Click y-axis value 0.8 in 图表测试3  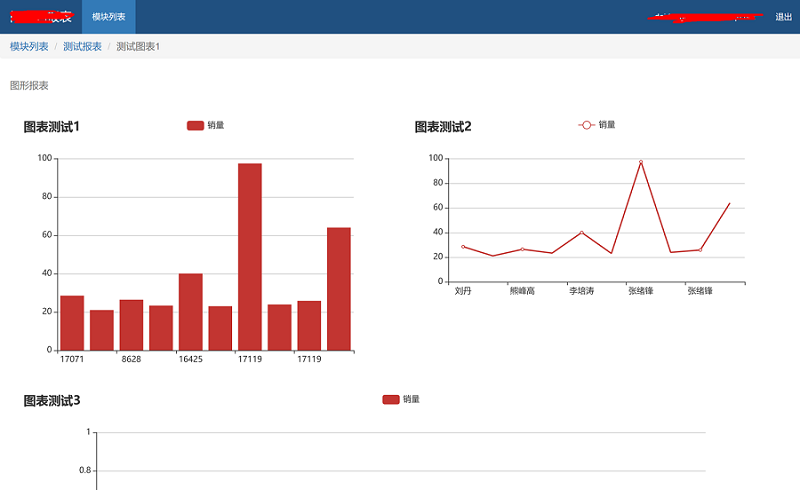(85, 470)
